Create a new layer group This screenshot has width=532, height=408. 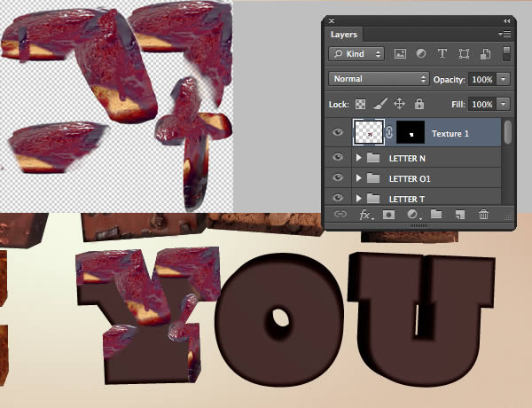436,214
